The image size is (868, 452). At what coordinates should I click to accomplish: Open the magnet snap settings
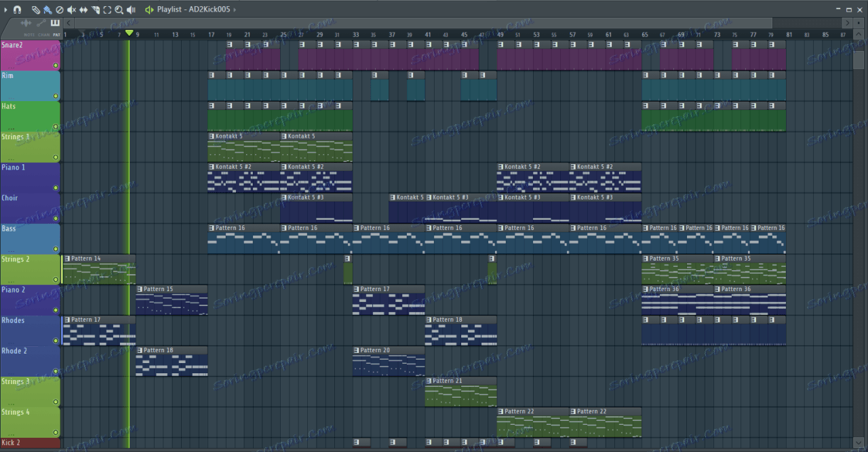pyautogui.click(x=17, y=10)
